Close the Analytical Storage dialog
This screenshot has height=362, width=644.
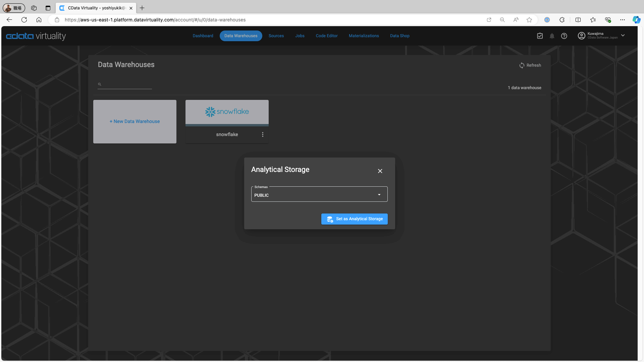380,171
